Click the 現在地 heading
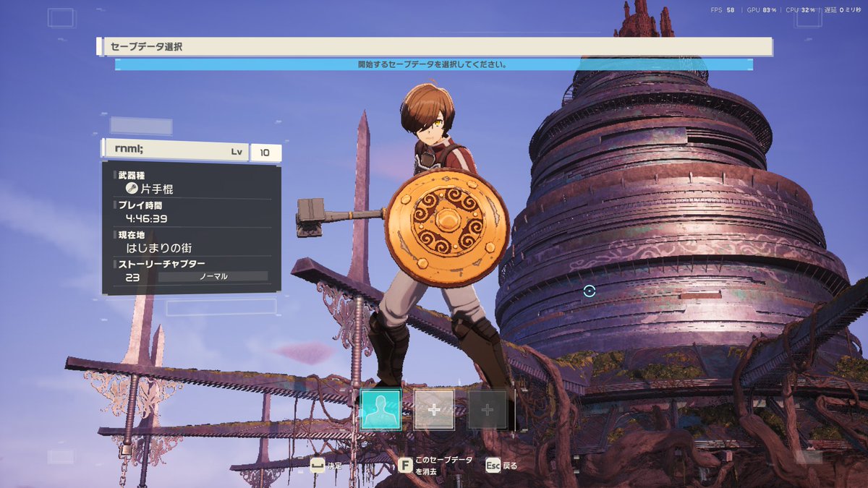Viewport: 868px width, 488px height. (x=132, y=235)
